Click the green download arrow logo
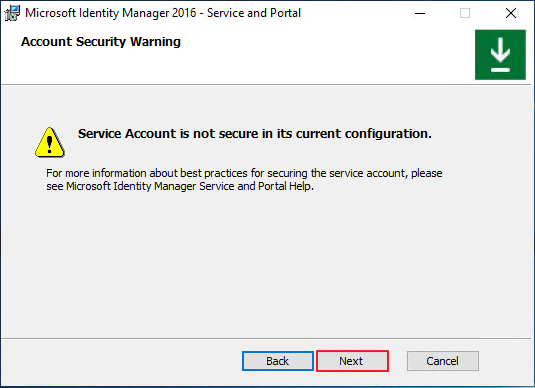Viewport: 535px width, 388px height. click(x=500, y=55)
